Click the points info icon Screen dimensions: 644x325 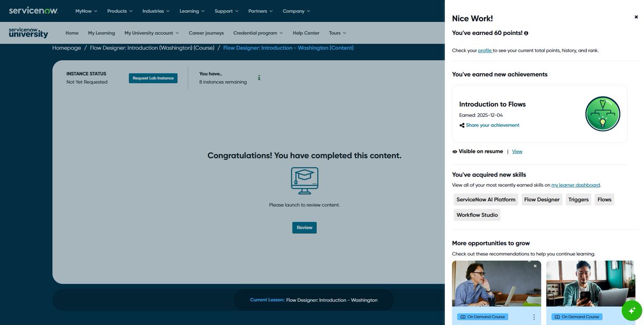526,33
